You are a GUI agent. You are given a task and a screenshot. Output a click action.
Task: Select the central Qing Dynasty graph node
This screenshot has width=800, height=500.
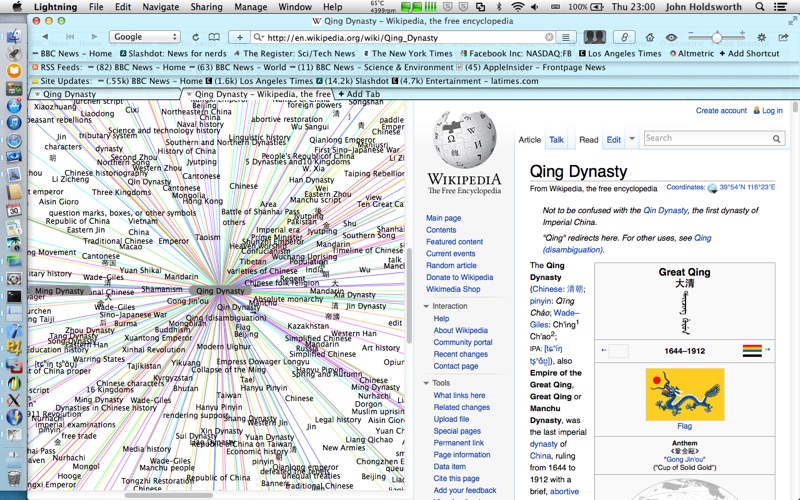[220, 291]
